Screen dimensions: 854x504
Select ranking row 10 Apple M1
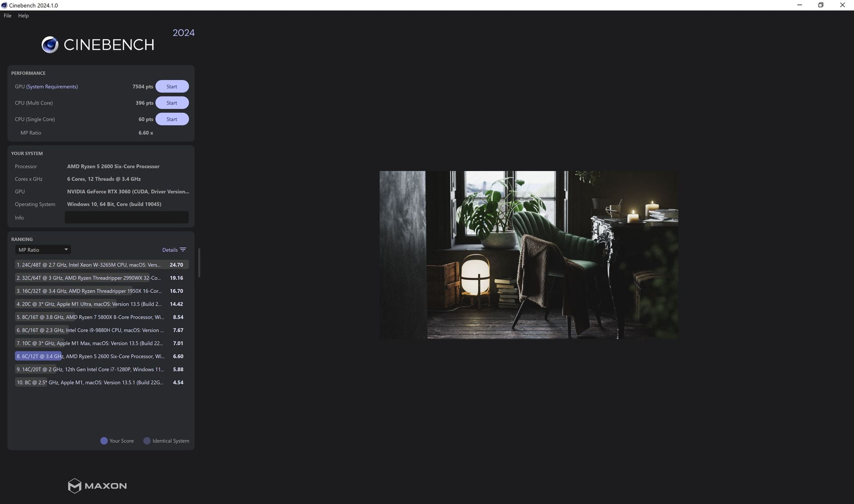[102, 383]
